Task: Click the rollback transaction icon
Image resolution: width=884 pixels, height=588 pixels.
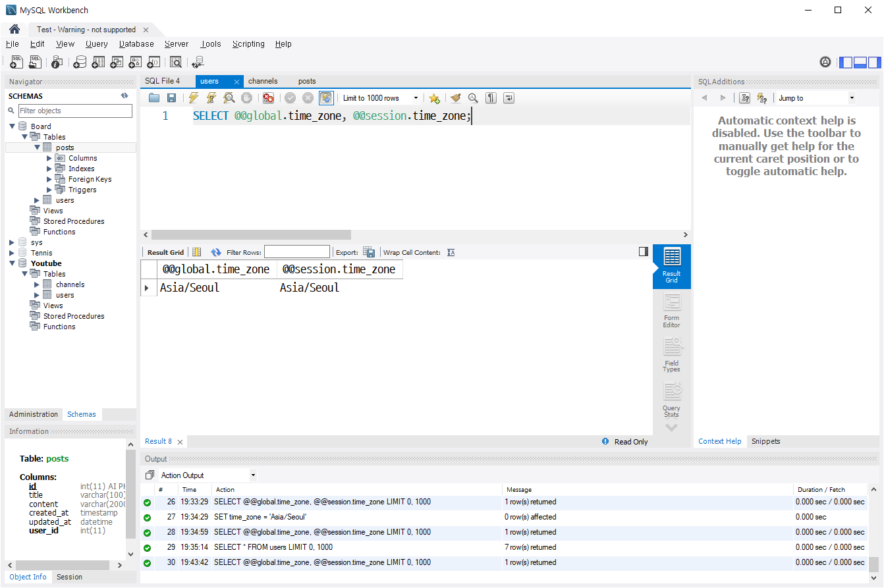Action: (308, 98)
